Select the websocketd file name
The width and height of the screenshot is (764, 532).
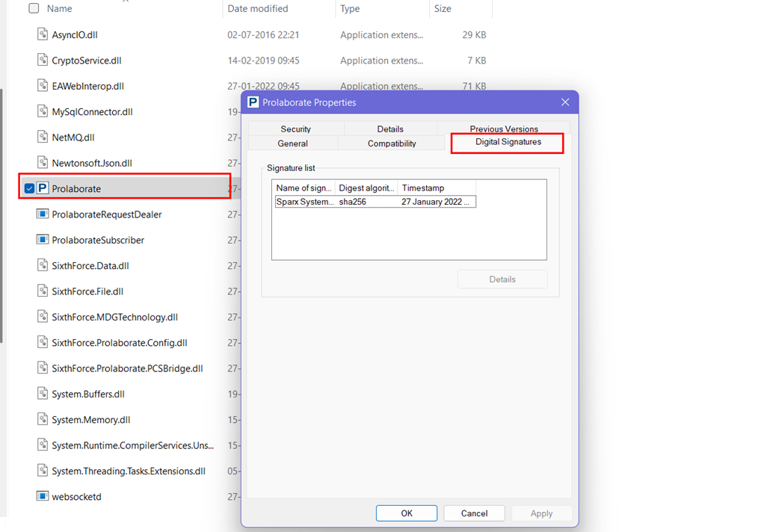pos(76,497)
